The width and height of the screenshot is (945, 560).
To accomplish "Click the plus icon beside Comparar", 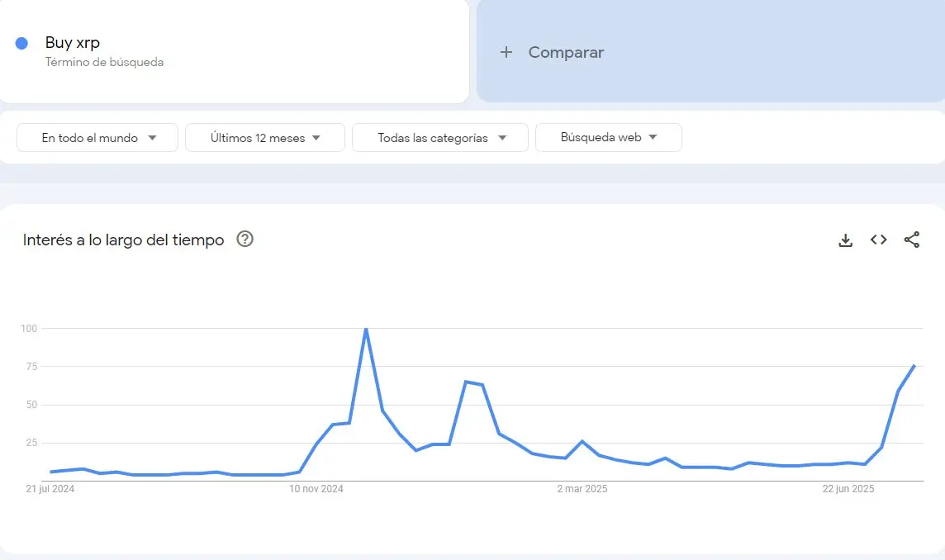I will (x=506, y=52).
